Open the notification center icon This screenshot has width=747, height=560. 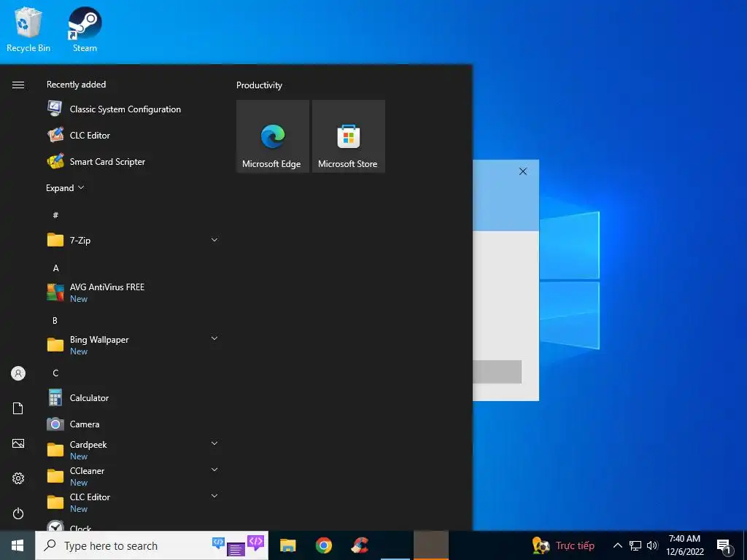click(x=724, y=547)
